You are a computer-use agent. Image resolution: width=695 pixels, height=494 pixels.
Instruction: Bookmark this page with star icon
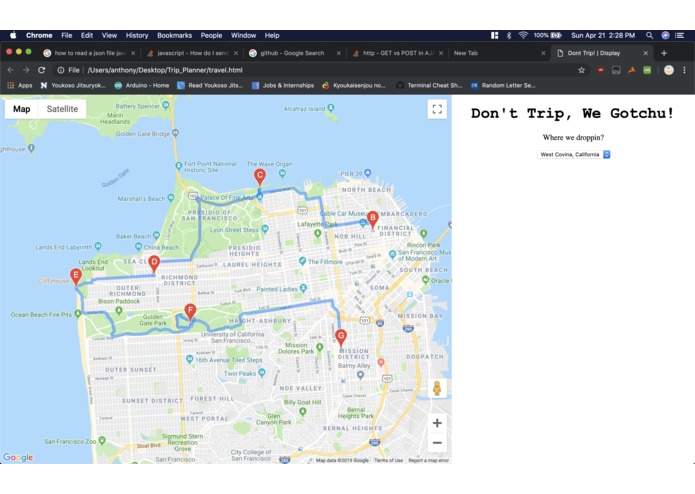[582, 70]
